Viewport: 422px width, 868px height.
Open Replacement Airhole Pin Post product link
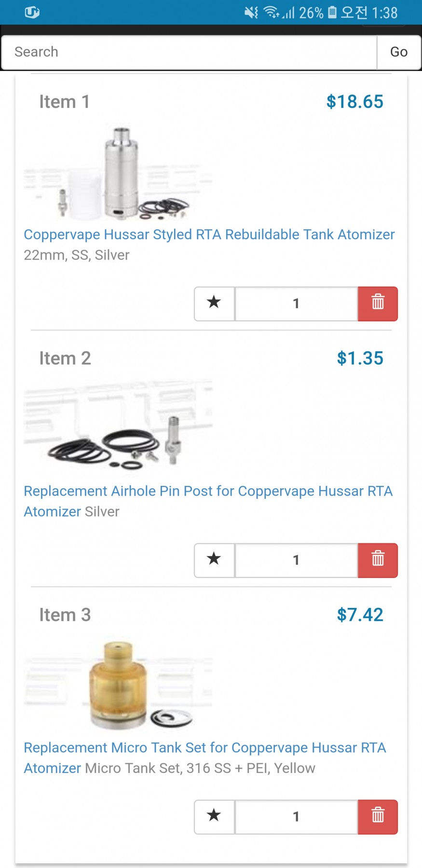(x=208, y=491)
